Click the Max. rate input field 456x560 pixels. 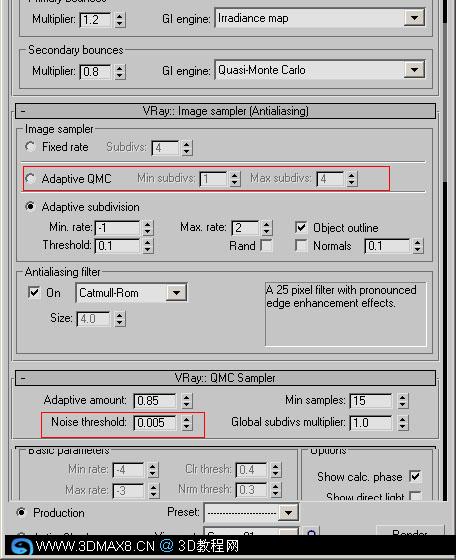pyautogui.click(x=245, y=228)
